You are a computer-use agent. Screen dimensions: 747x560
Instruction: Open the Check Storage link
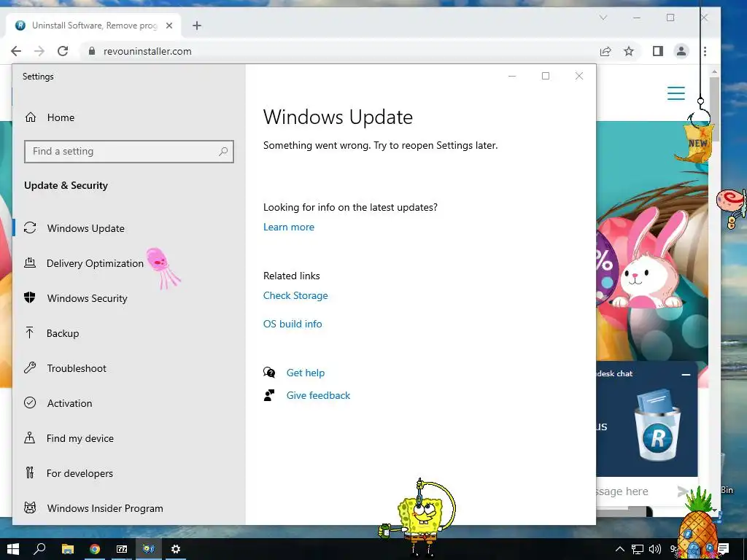(x=295, y=296)
